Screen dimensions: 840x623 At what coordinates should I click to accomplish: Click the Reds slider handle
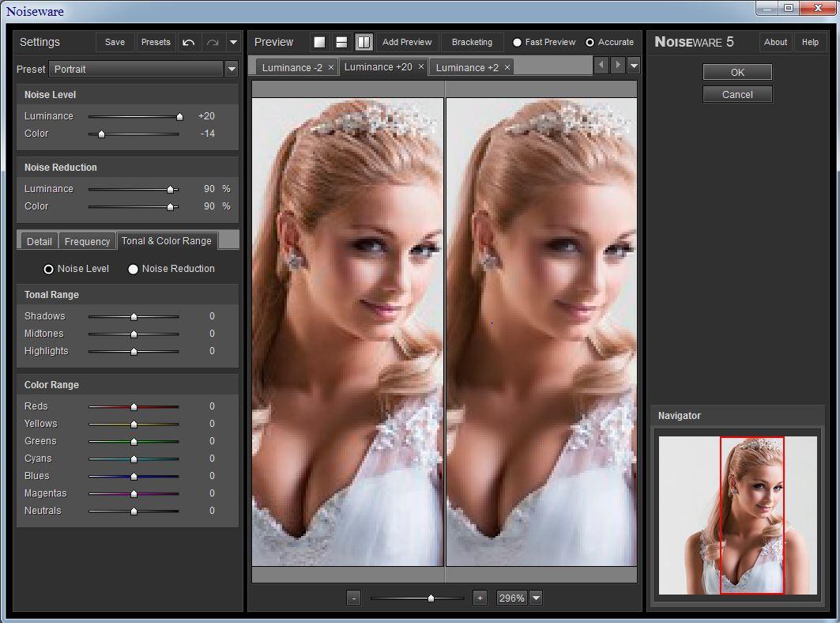(134, 407)
